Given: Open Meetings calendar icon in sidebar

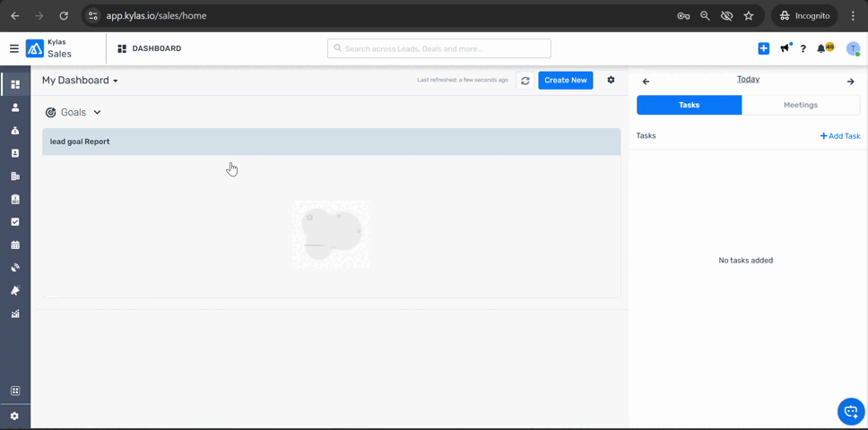Looking at the screenshot, I should pyautogui.click(x=15, y=245).
